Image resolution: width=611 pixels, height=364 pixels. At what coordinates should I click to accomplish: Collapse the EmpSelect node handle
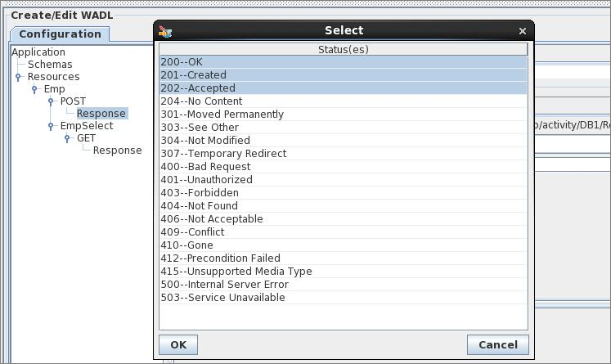tap(51, 126)
